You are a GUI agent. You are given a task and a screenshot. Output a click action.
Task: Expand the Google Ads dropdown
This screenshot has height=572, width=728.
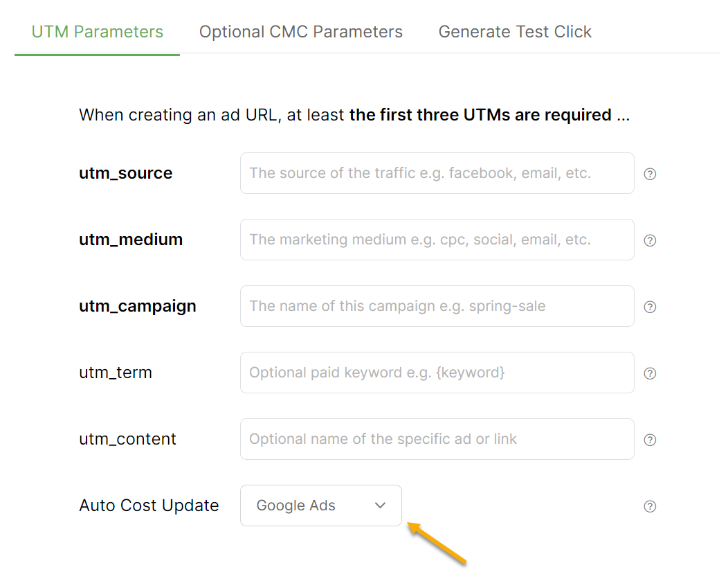pos(321,506)
